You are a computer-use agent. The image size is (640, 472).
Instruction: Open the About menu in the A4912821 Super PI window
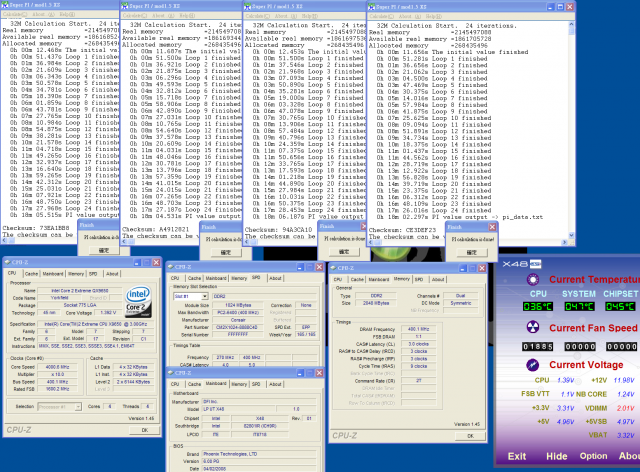pos(165,16)
